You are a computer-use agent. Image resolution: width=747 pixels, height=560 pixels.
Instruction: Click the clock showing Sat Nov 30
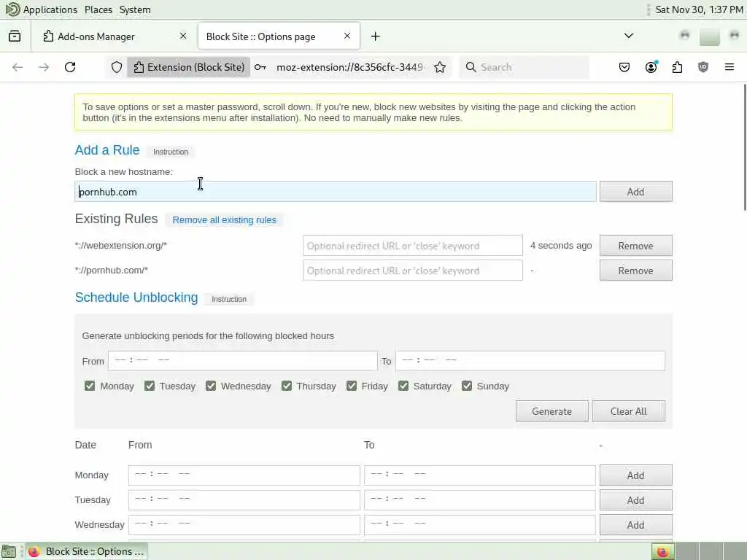tap(699, 9)
